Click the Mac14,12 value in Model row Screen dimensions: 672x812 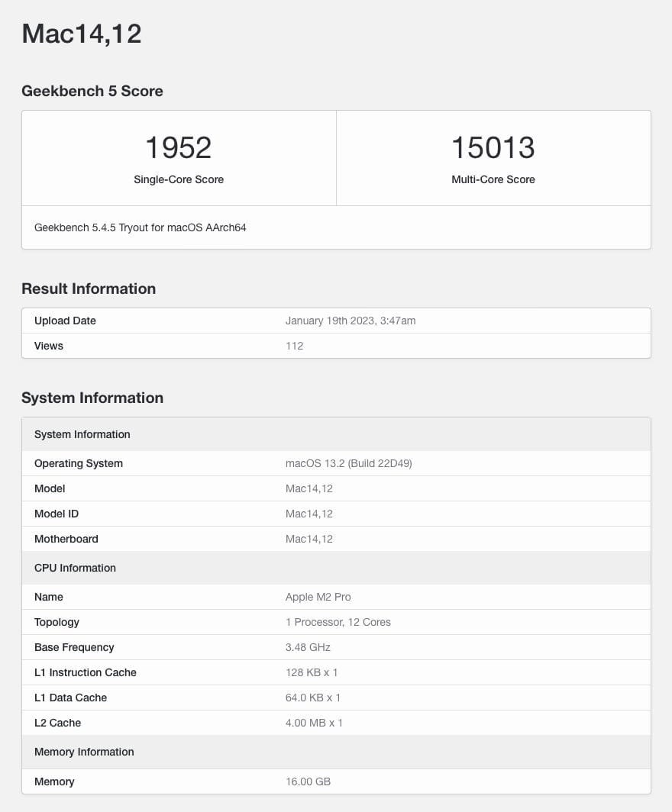[309, 488]
